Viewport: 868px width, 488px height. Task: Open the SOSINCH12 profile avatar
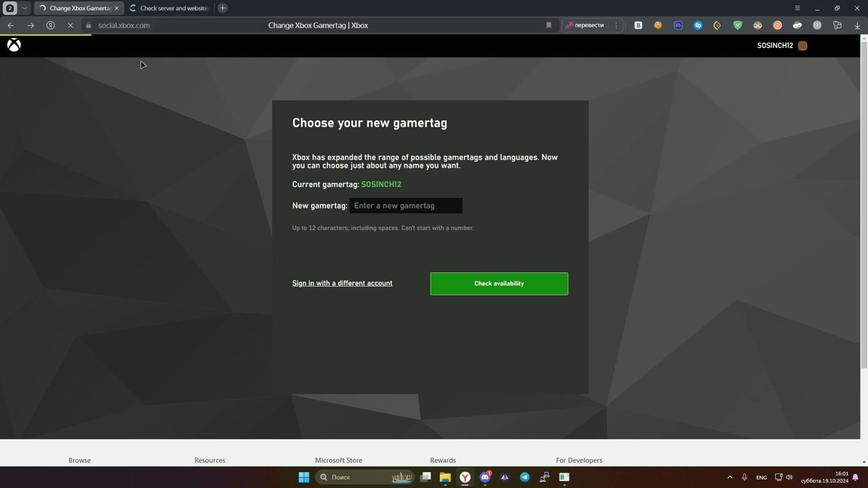coord(803,46)
